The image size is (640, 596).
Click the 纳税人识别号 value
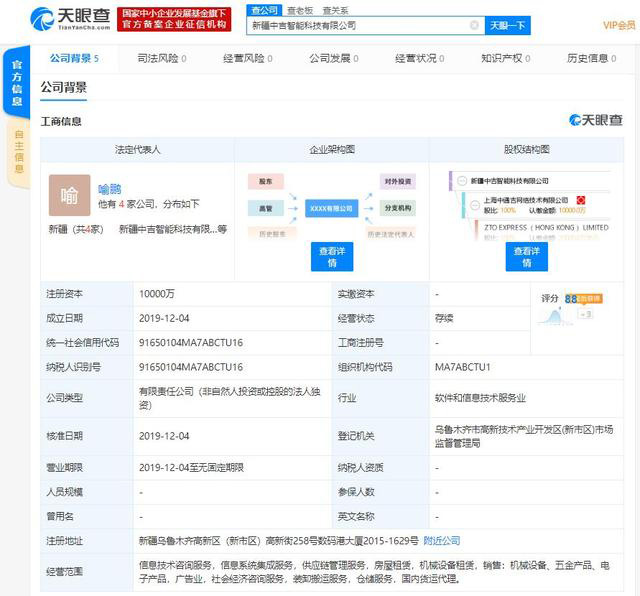pyautogui.click(x=191, y=367)
